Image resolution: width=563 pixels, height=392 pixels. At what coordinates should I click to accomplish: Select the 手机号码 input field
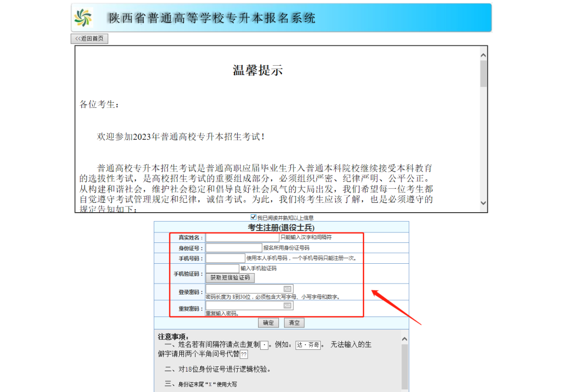tap(225, 258)
